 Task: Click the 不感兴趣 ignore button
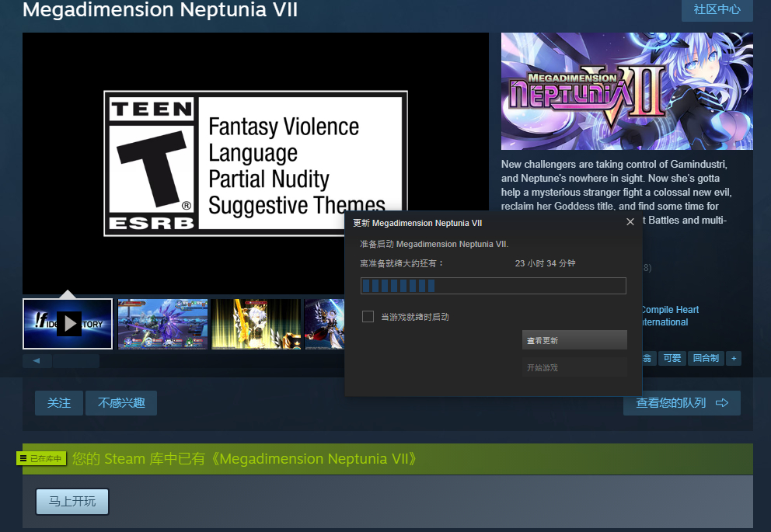[x=121, y=403]
